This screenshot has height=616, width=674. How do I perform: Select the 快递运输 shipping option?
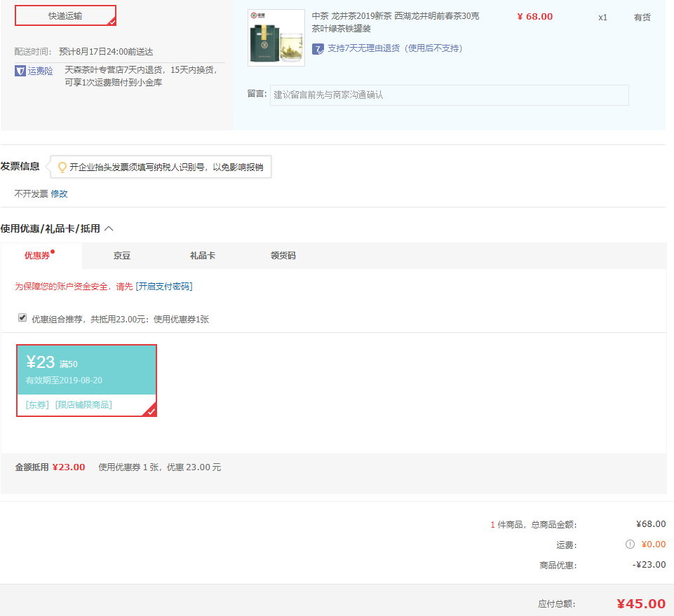(x=65, y=16)
